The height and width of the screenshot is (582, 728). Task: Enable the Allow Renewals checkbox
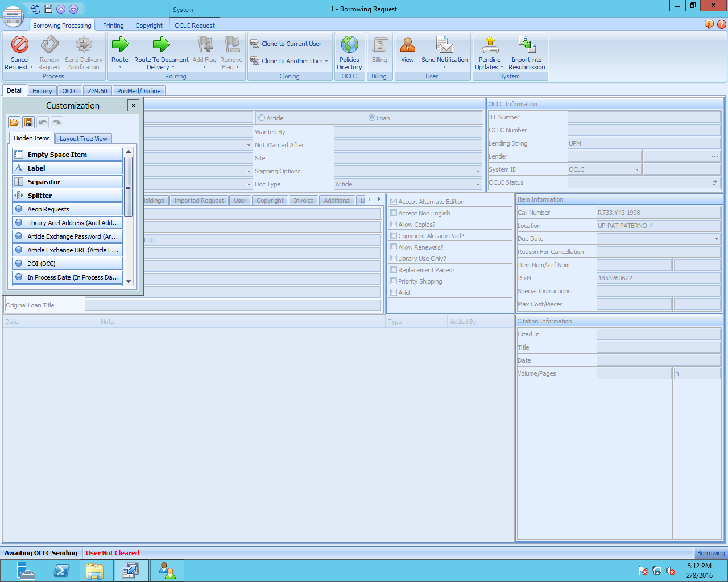click(x=394, y=247)
